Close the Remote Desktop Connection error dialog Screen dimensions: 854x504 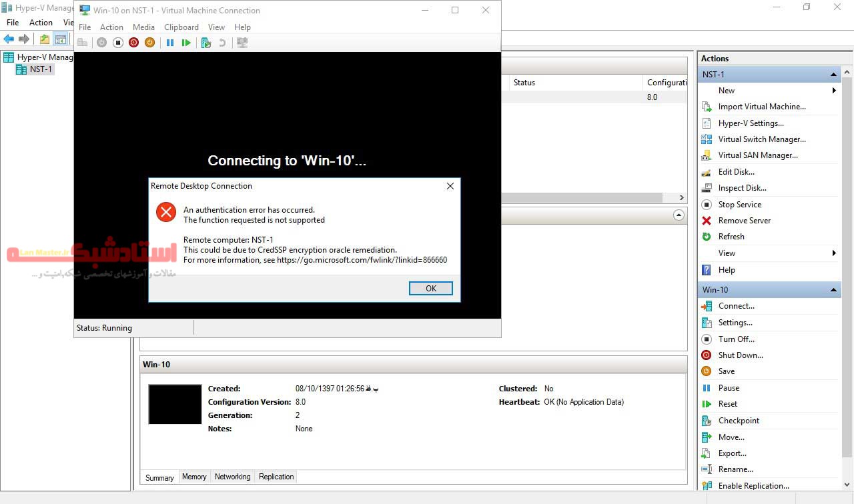tap(450, 186)
